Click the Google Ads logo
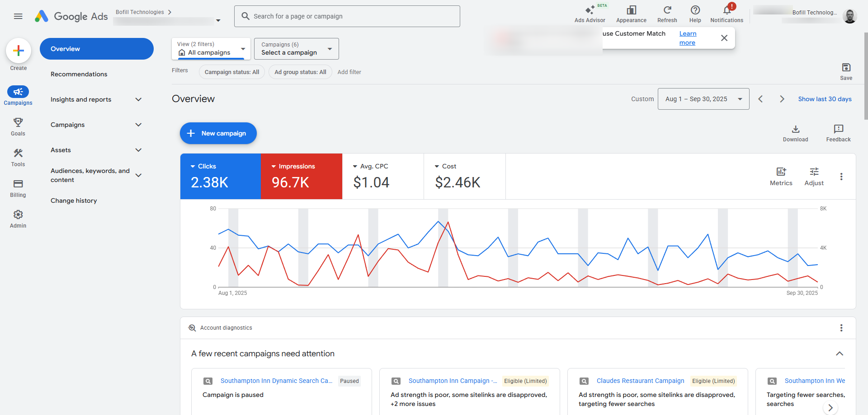868x415 pixels. tap(71, 16)
